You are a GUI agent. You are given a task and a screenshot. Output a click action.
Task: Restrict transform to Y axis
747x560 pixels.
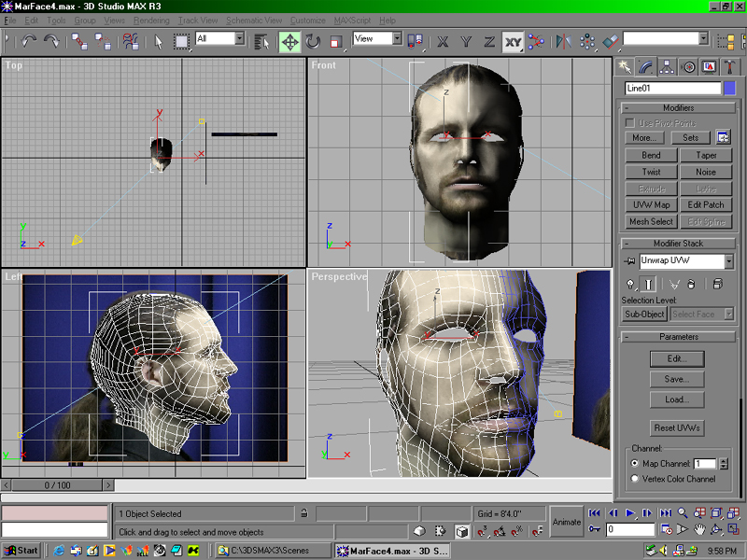pos(466,41)
